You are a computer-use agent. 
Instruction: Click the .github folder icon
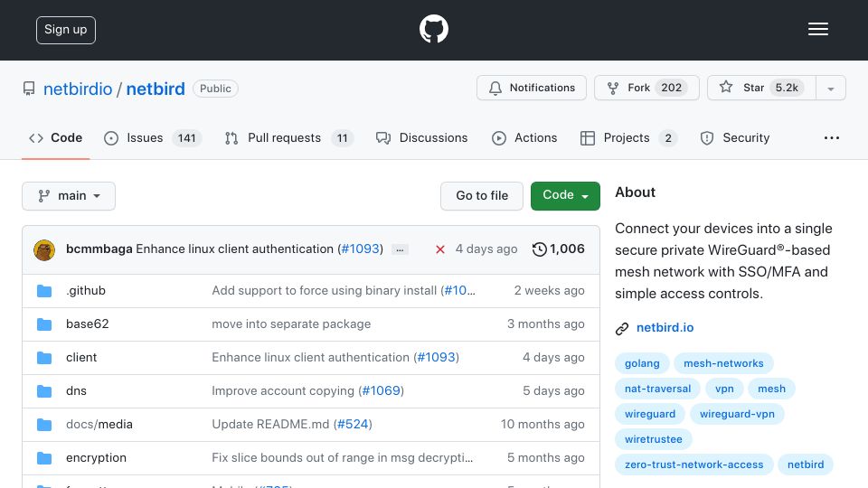[44, 291]
